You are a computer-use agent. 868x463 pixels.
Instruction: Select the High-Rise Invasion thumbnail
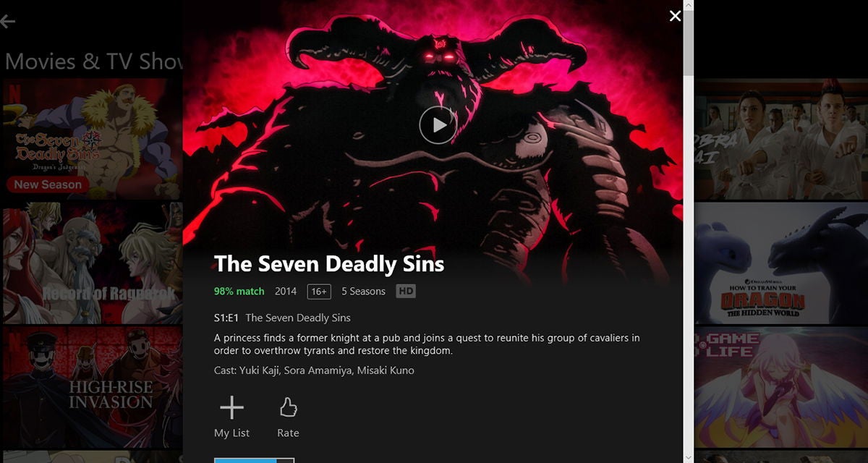[93, 386]
